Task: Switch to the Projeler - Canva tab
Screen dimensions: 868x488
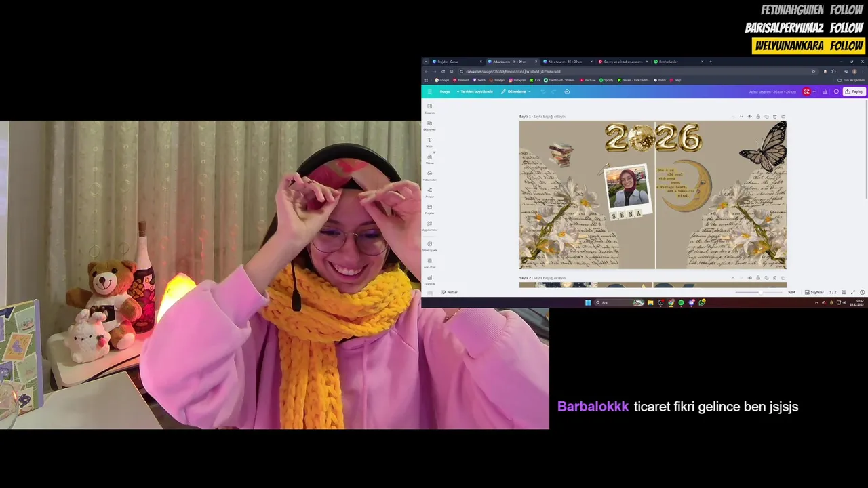Action: tap(458, 62)
